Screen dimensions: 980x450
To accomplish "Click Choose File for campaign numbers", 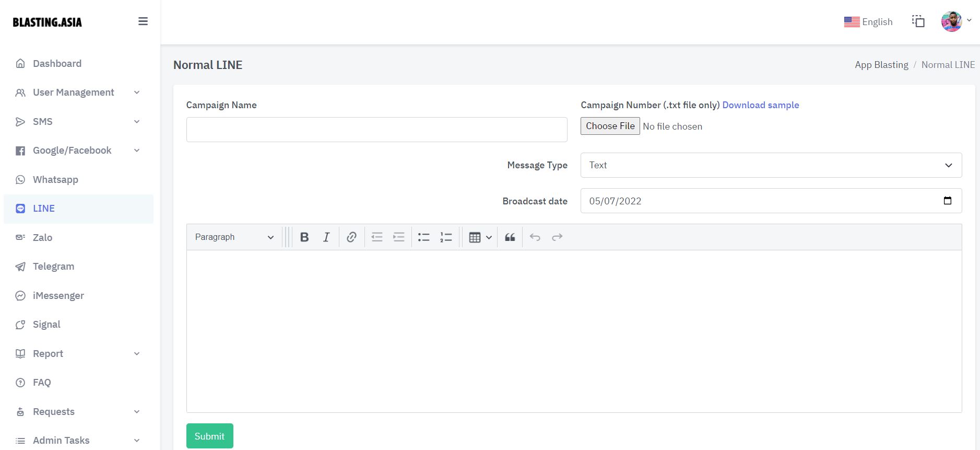I will pyautogui.click(x=610, y=126).
